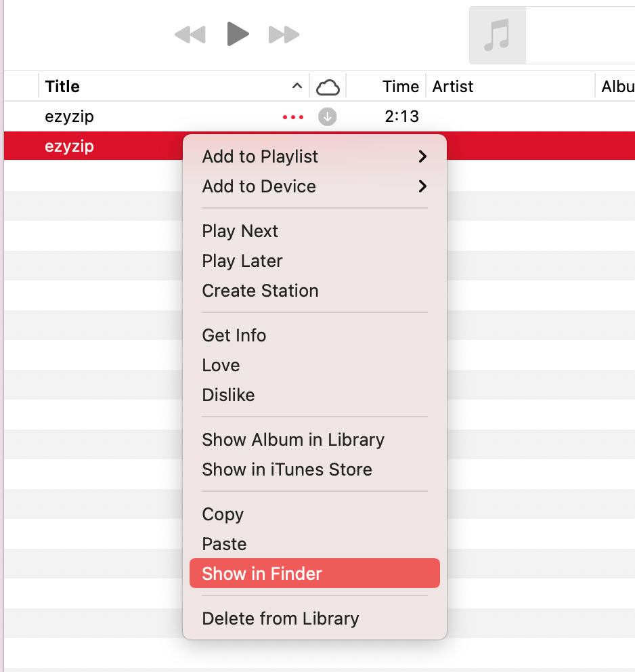
Task: Click the music note album artwork placeholder
Action: pyautogui.click(x=497, y=35)
